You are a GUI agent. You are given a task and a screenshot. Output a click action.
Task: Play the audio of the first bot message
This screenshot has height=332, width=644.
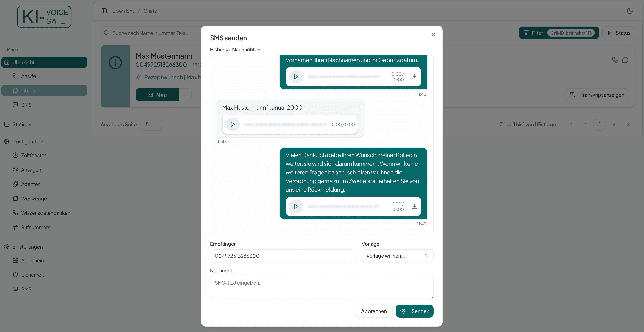coord(296,77)
